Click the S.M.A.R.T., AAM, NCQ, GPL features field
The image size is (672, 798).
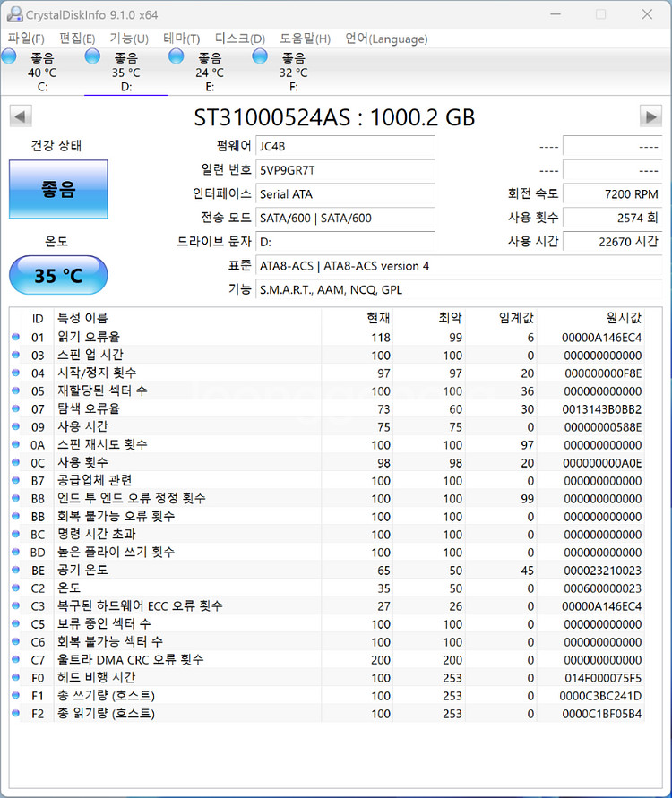tap(458, 290)
